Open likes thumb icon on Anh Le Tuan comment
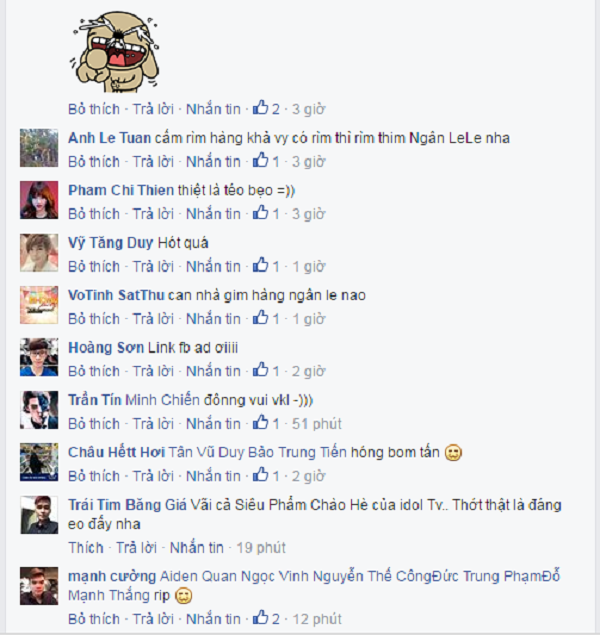 (x=260, y=161)
